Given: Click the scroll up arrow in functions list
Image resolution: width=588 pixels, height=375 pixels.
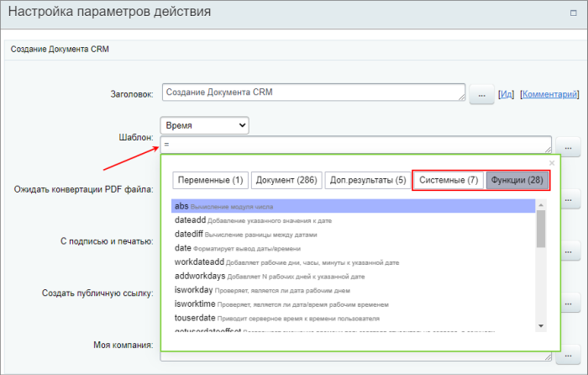Looking at the screenshot, I should click(x=540, y=205).
